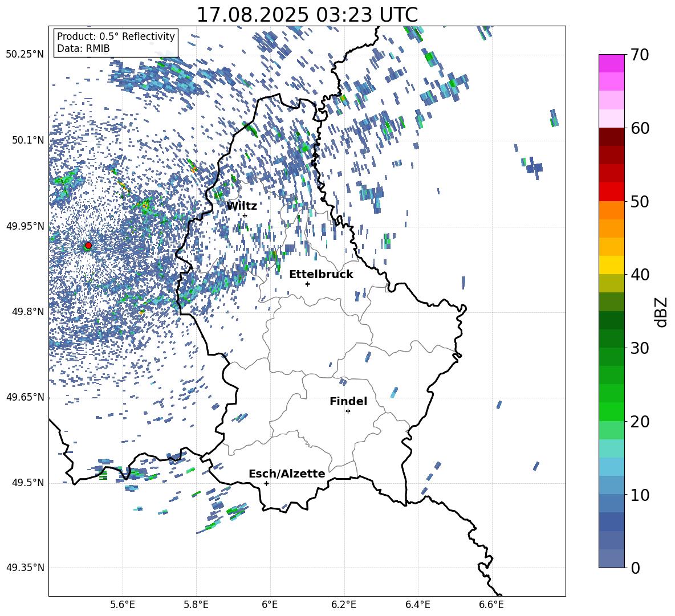Click the 49.95°N latitude label

[x=25, y=226]
